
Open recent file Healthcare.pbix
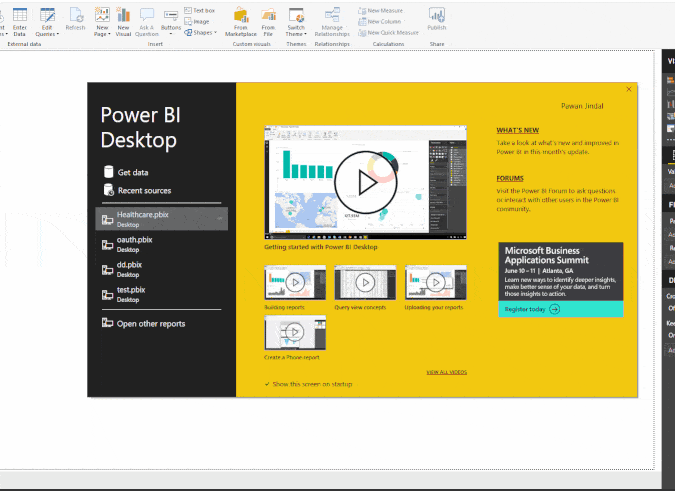pos(161,219)
